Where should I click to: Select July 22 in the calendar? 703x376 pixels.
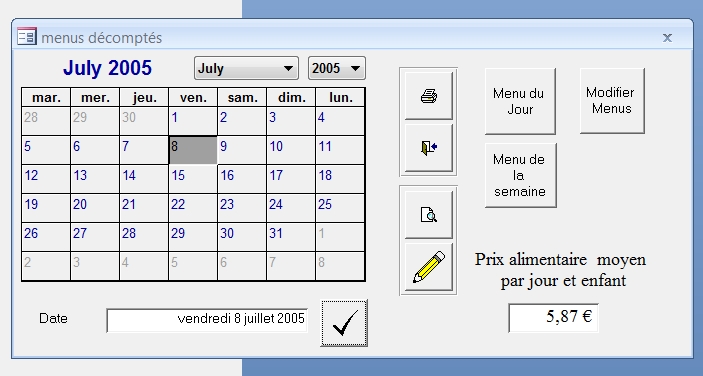(193, 208)
